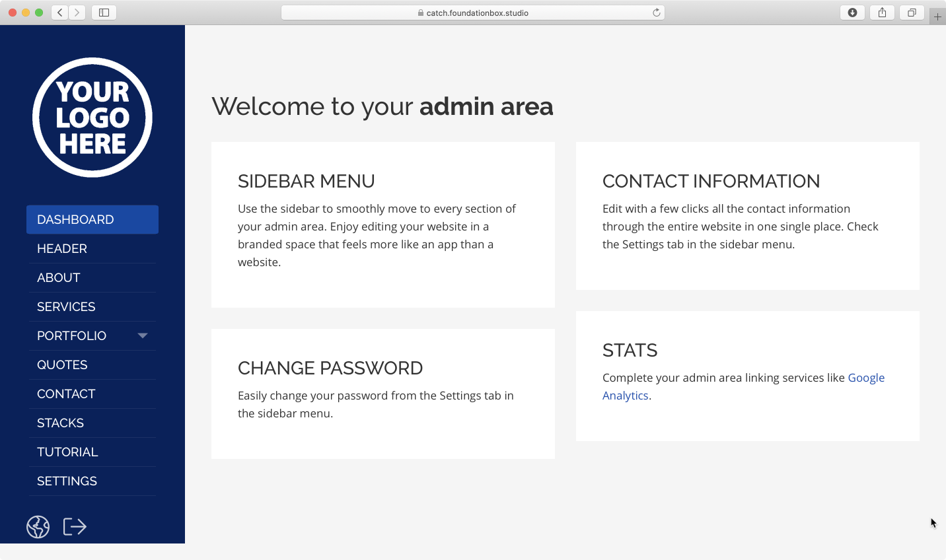
Task: Select About in the sidebar
Action: tap(59, 277)
